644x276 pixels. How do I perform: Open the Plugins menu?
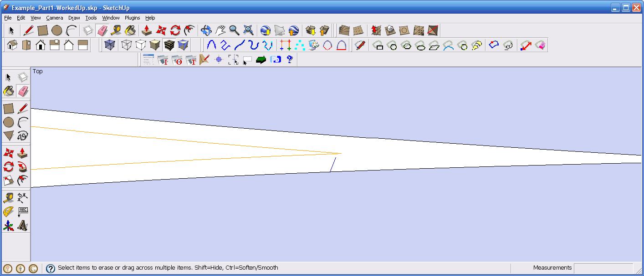pos(132,18)
